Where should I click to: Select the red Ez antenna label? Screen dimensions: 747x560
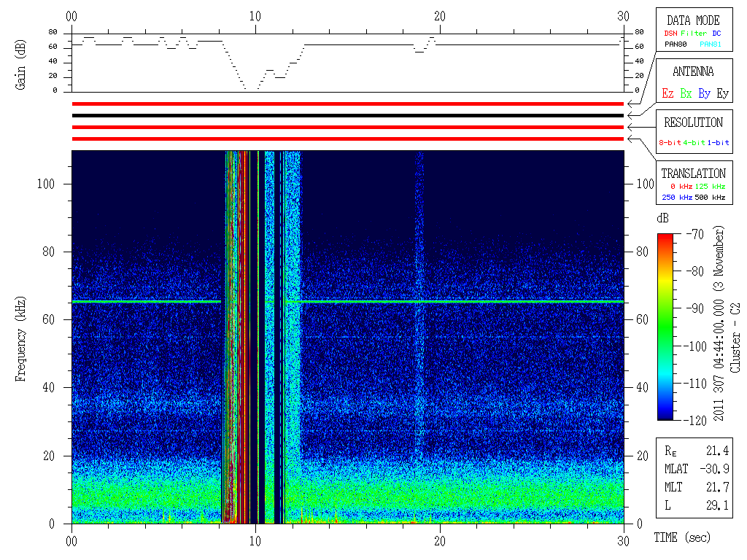667,93
